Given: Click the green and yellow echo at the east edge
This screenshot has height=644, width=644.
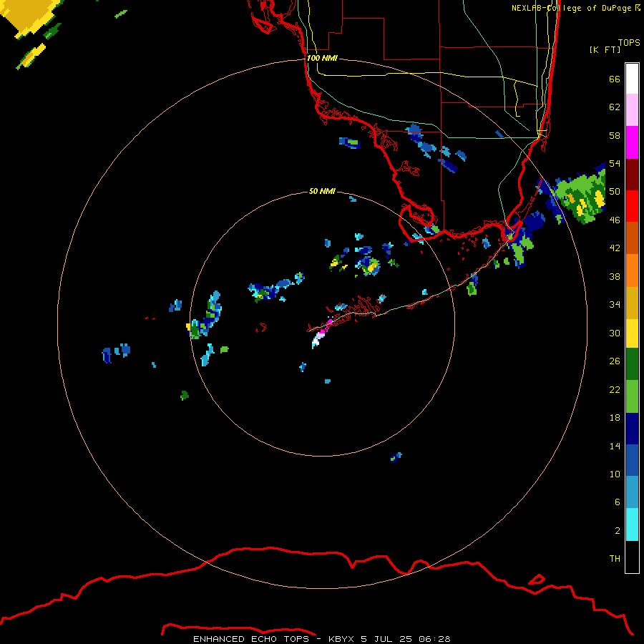Looking at the screenshot, I should [x=582, y=198].
